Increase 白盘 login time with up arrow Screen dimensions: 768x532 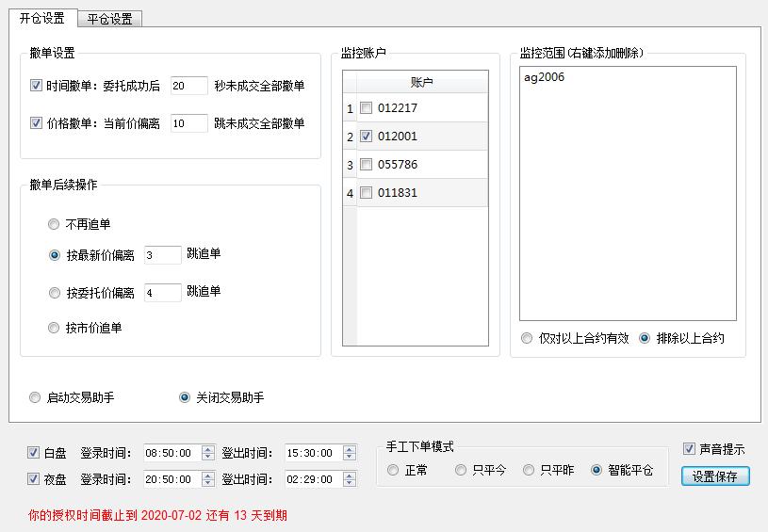[207, 448]
